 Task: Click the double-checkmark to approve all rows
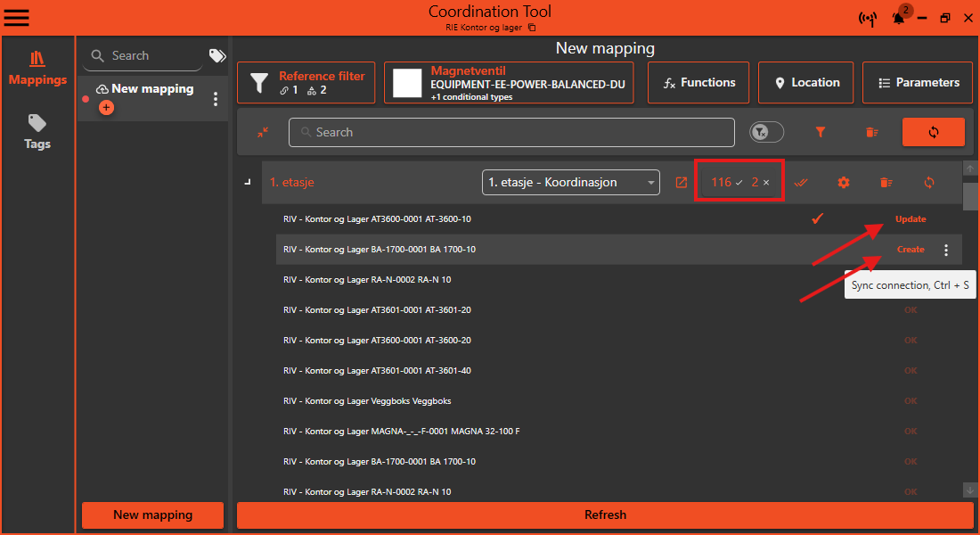[x=801, y=182]
